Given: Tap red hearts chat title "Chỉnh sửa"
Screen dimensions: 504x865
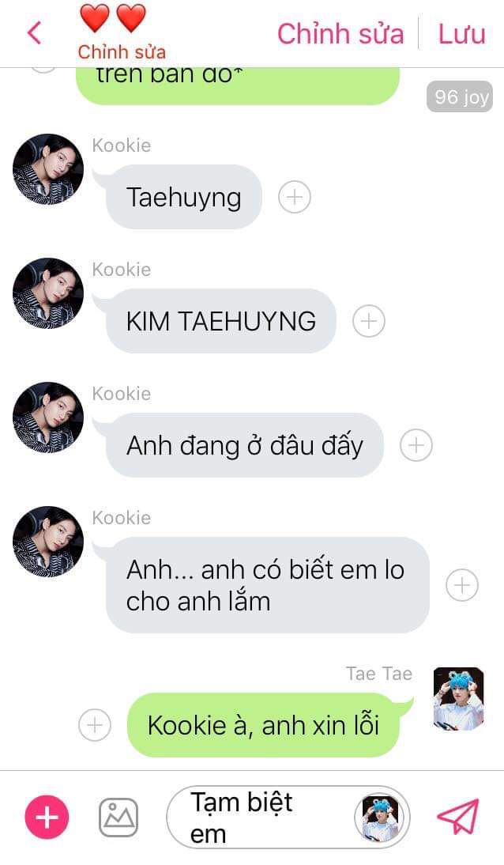Looking at the screenshot, I should 122,52.
